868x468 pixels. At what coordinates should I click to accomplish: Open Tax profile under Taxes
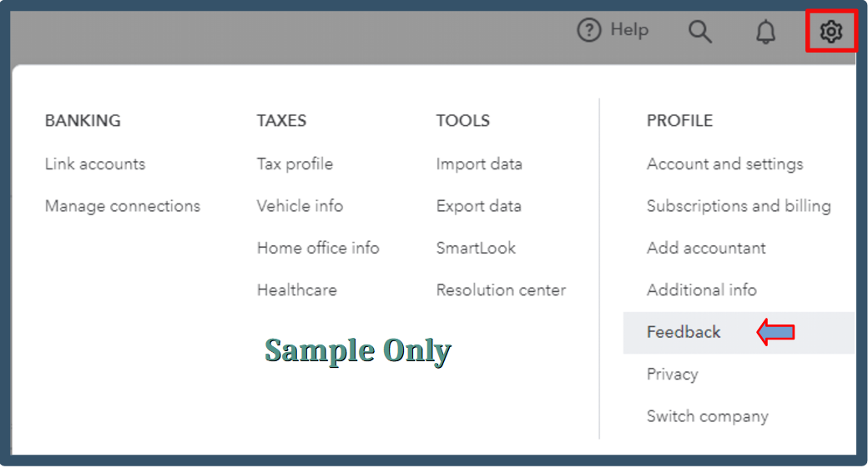[x=295, y=164]
